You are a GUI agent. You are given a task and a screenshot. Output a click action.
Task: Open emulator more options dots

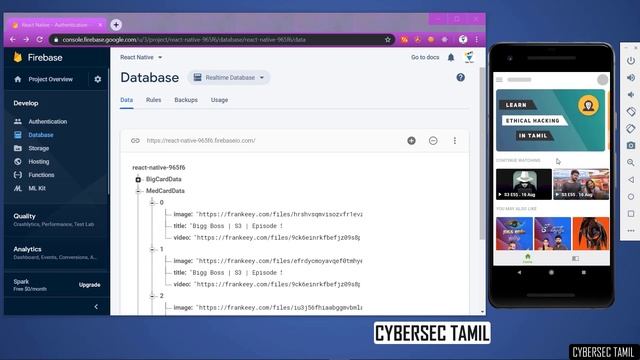click(631, 231)
